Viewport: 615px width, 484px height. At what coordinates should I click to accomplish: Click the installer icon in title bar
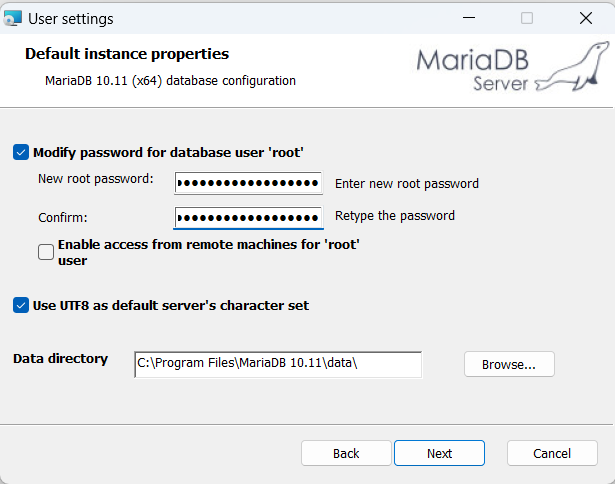point(13,18)
